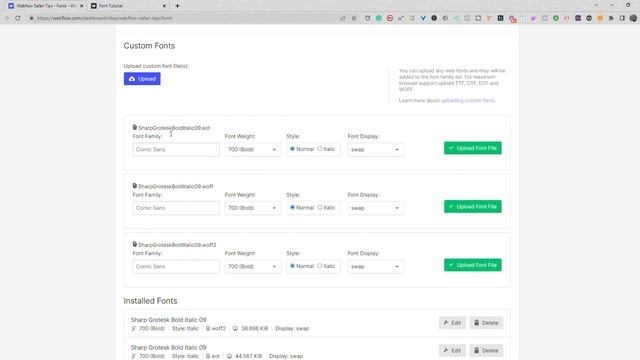
Task: Select Italic style for the .eot font
Action: click(320, 149)
